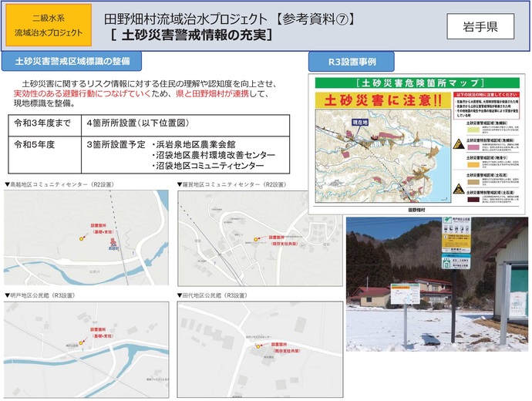Click red text 実効性のある避難行動につなげていく
The width and height of the screenshot is (532, 401).
(82, 93)
